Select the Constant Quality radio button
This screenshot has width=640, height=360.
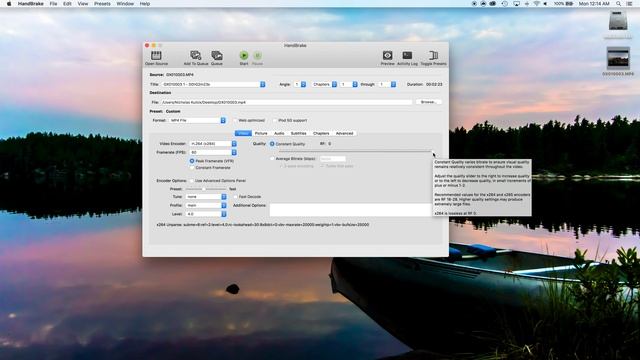click(272, 144)
